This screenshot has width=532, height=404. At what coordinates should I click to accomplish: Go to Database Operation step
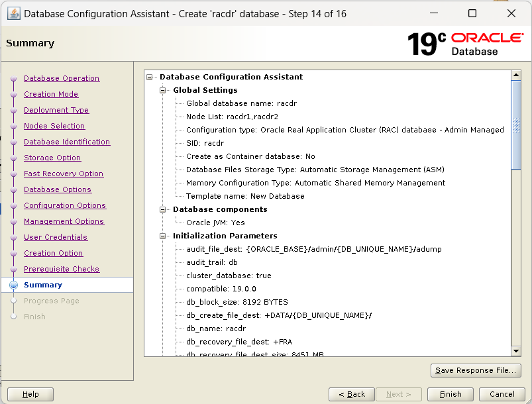pyautogui.click(x=62, y=78)
